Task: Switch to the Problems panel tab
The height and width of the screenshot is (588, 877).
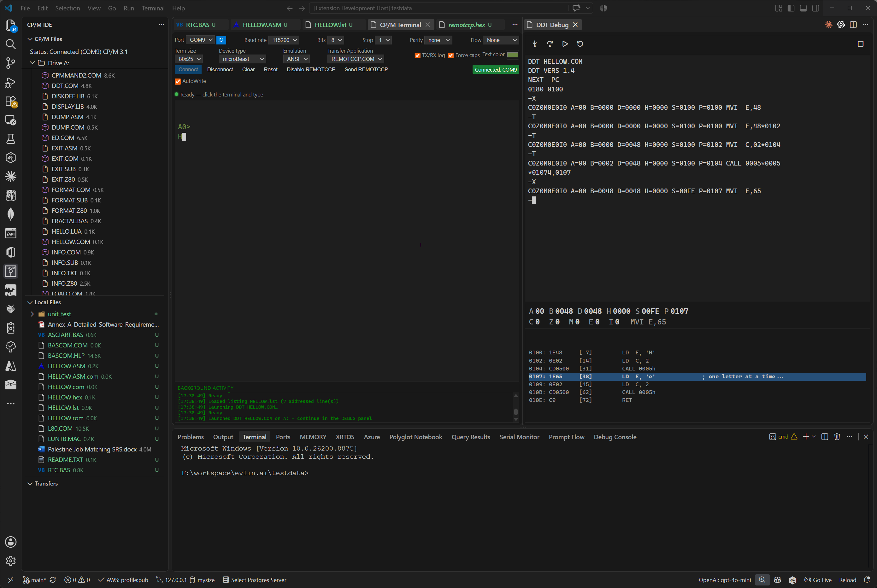Action: tap(191, 437)
